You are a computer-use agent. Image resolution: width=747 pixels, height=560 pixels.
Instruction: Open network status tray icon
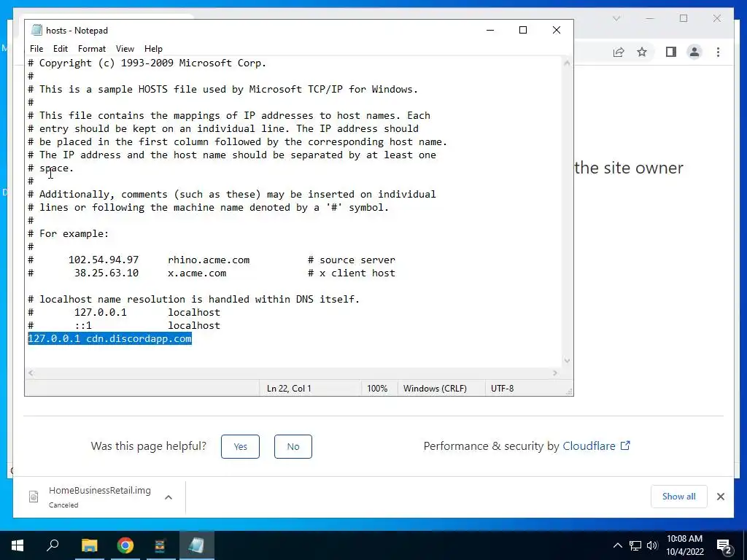pyautogui.click(x=635, y=545)
